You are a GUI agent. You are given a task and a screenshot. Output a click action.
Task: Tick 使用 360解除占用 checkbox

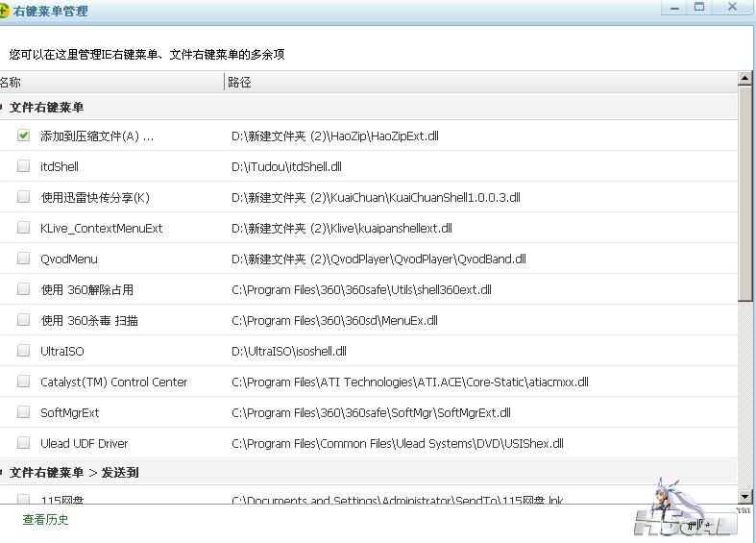23,289
